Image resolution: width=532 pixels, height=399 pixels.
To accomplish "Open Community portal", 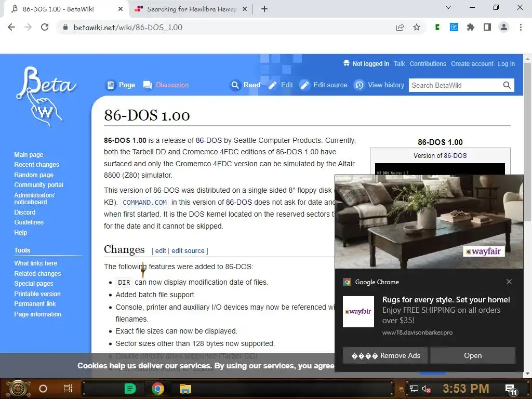I will [x=38, y=185].
